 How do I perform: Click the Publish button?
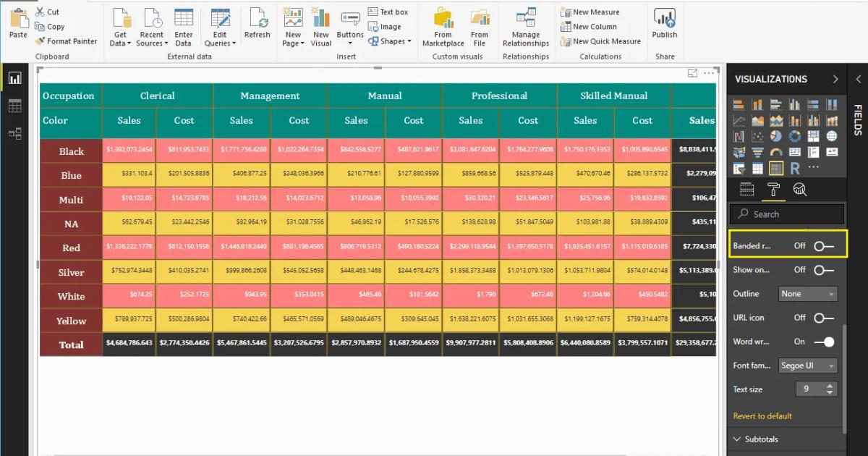coord(664,24)
